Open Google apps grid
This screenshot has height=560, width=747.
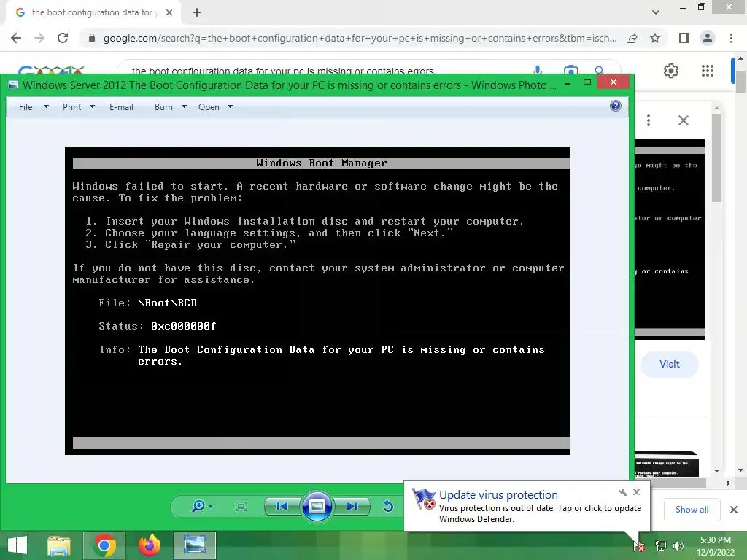pyautogui.click(x=708, y=71)
